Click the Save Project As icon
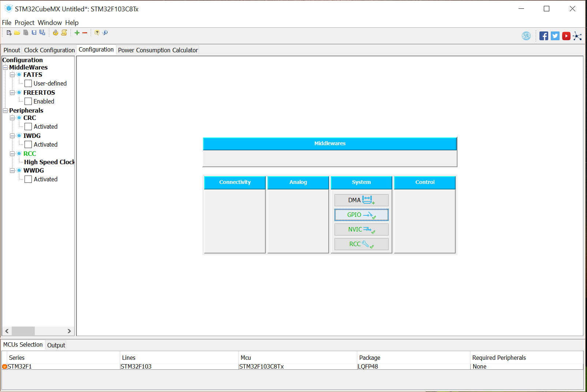The width and height of the screenshot is (587, 392). [42, 33]
